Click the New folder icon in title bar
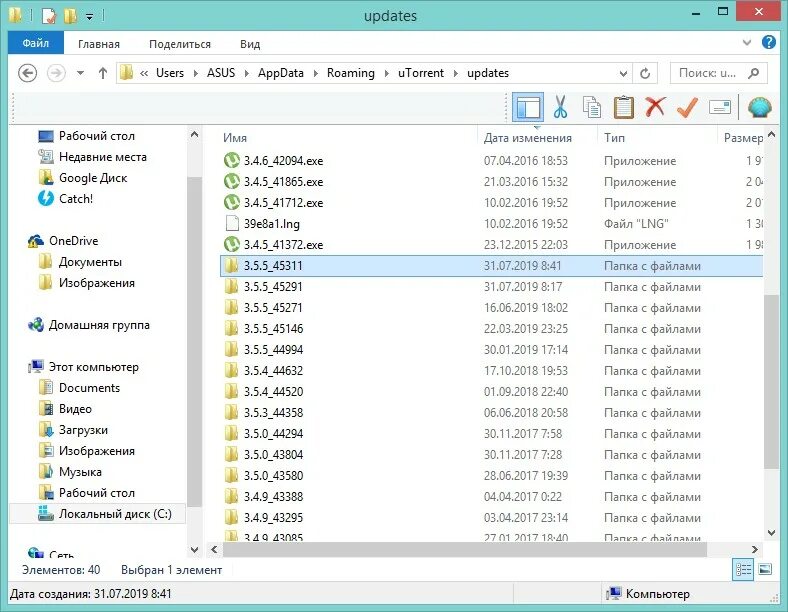The width and height of the screenshot is (788, 612). [x=70, y=16]
